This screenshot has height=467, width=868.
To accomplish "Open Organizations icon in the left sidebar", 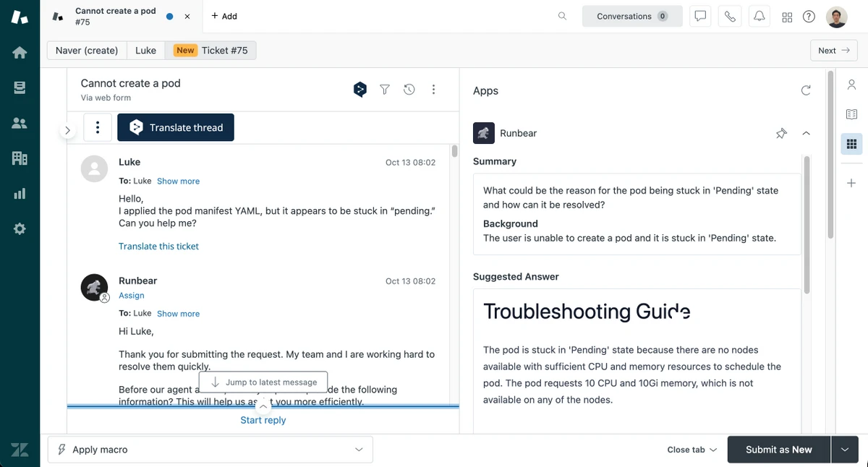I will click(x=20, y=158).
